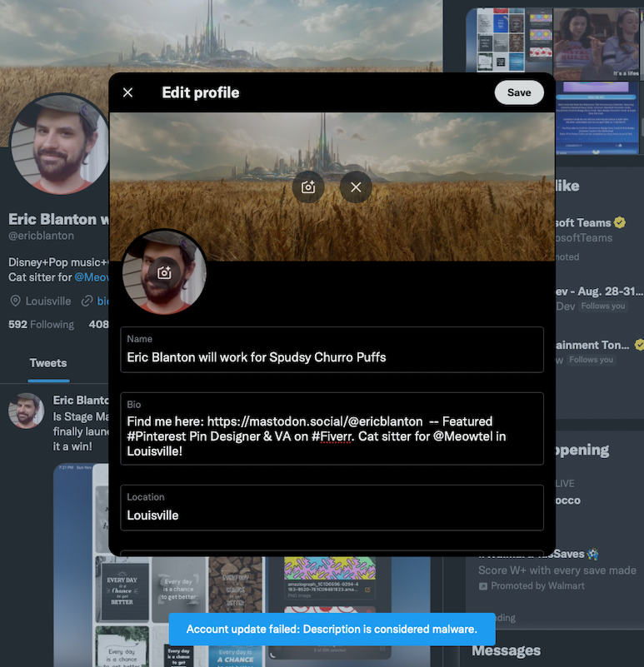Open the Aug. 28-31 event suggestion

(x=599, y=298)
